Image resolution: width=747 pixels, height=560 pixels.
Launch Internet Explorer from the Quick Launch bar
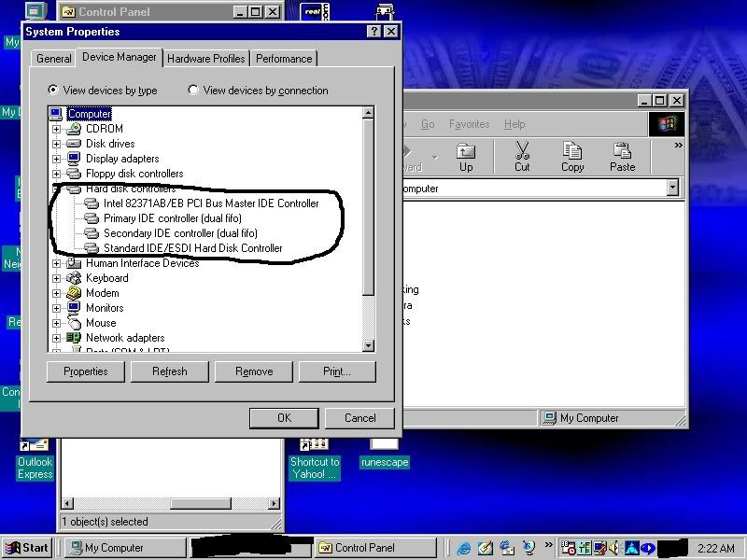coord(463,548)
